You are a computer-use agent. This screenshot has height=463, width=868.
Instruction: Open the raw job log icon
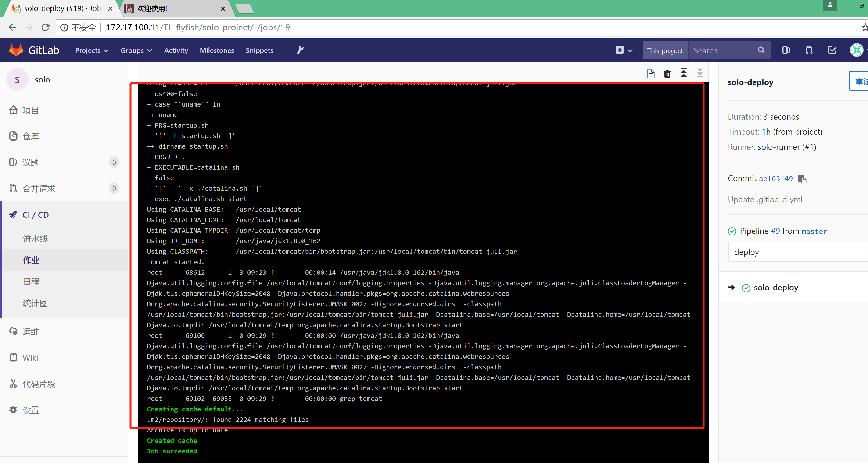(650, 73)
